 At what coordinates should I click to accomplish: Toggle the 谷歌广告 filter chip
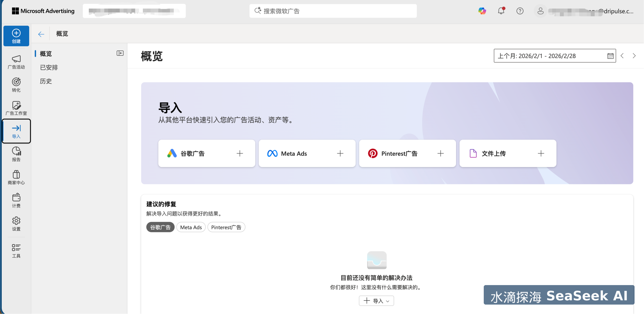160,227
